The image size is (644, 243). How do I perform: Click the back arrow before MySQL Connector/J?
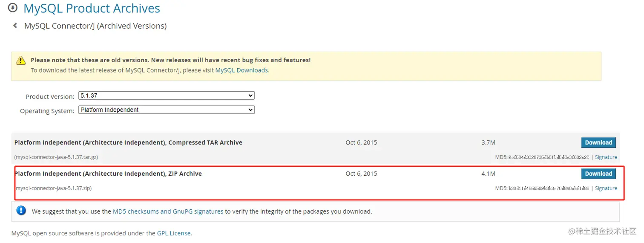pyautogui.click(x=15, y=26)
